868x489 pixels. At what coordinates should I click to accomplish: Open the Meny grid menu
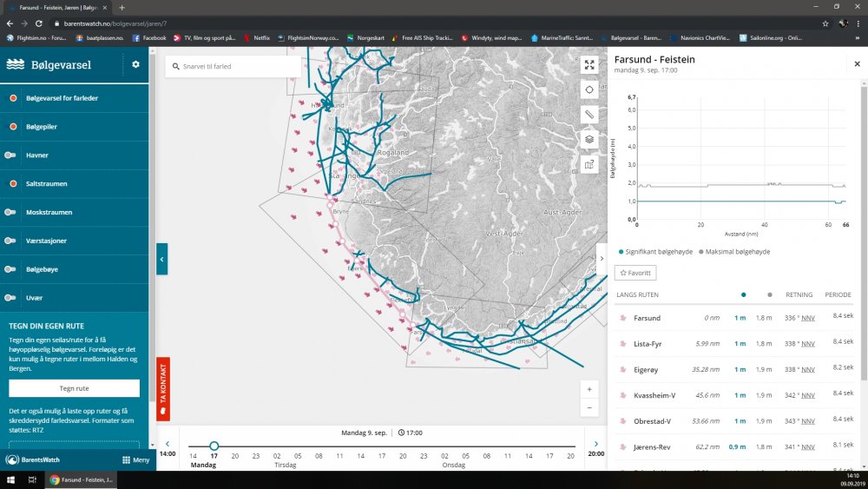135,459
